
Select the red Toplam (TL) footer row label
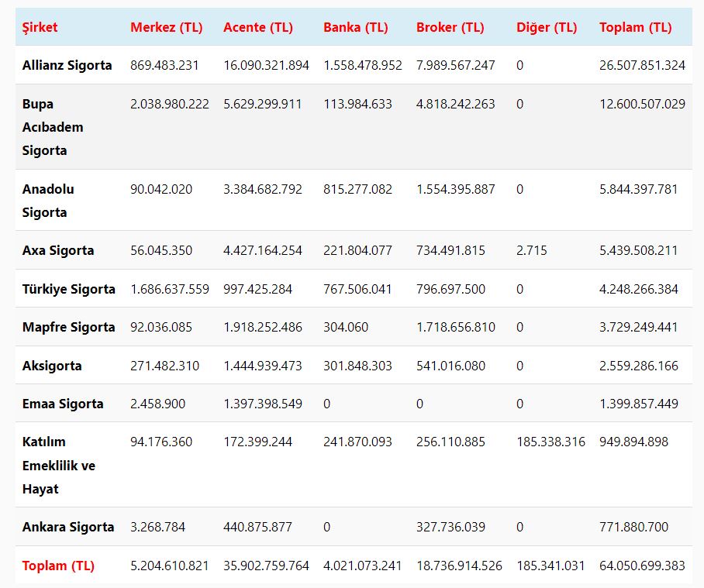coord(58,566)
